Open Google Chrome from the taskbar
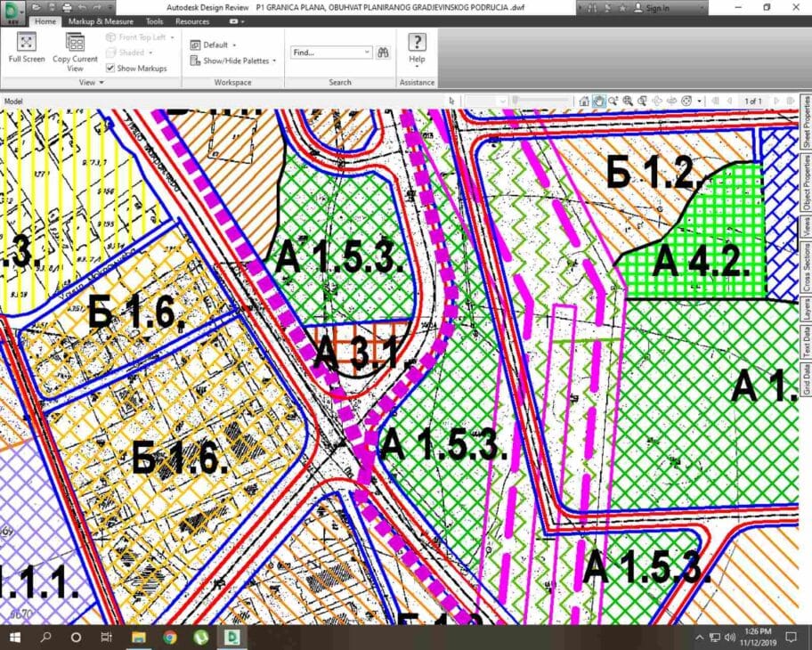This screenshot has height=650, width=812. coord(170,638)
